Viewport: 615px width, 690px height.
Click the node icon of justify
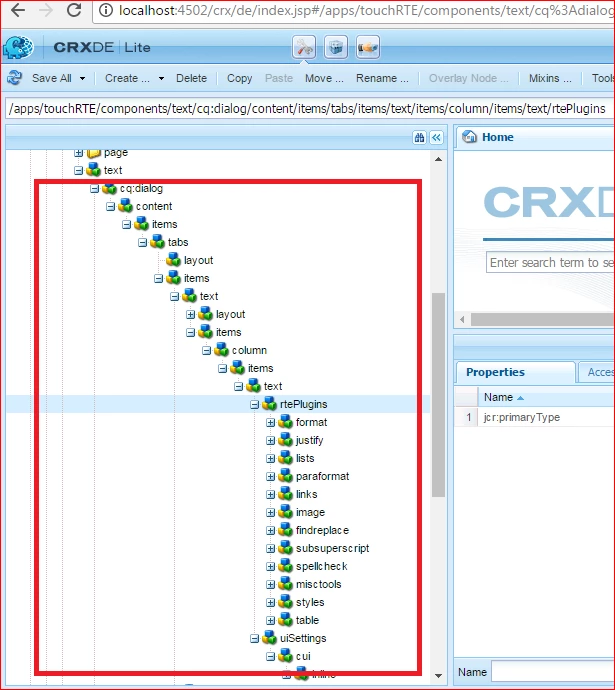[x=285, y=440]
